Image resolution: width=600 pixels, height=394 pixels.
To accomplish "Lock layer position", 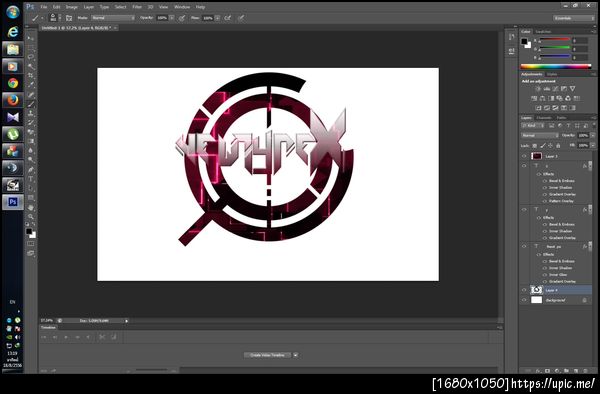I will point(550,145).
